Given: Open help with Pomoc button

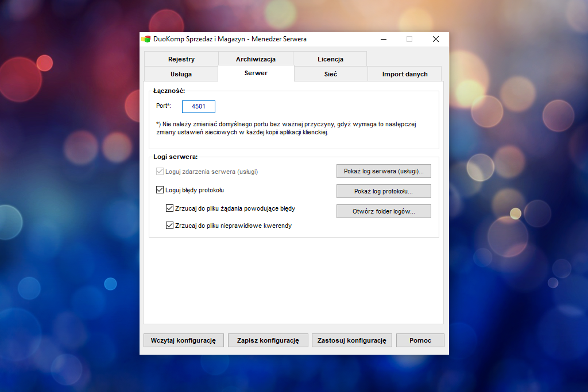Looking at the screenshot, I should [x=420, y=340].
